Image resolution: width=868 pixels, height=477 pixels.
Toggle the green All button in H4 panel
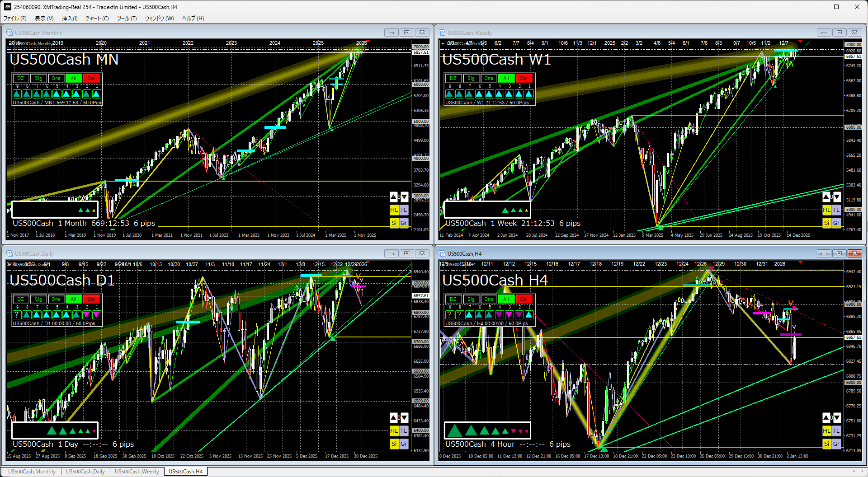click(506, 299)
